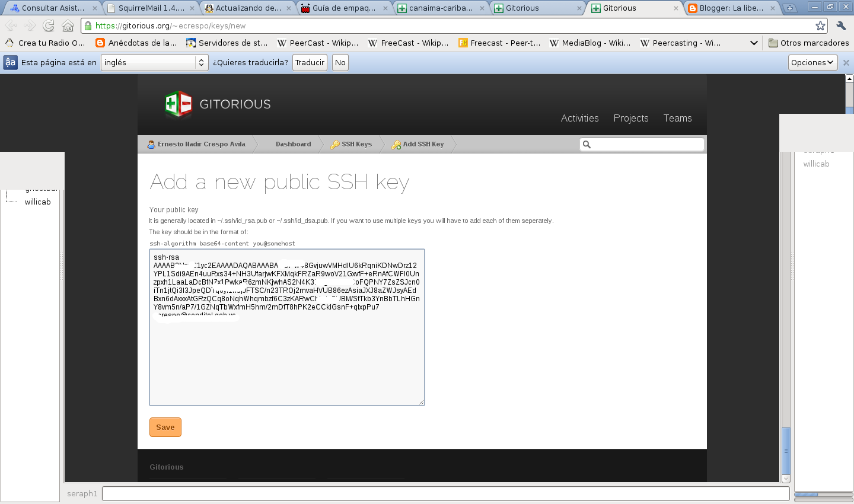Viewport: 854px width, 504px height.
Task: Bookmark page with star icon
Action: 820,25
